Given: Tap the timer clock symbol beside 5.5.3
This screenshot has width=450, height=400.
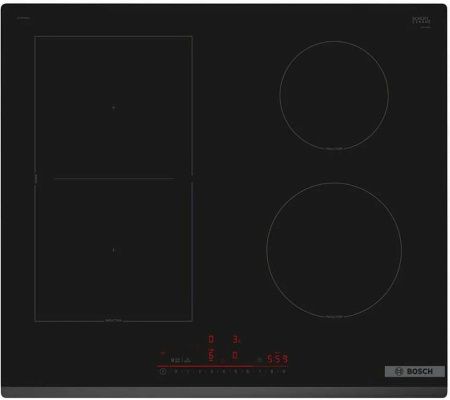Looking at the screenshot, I should pos(259,360).
